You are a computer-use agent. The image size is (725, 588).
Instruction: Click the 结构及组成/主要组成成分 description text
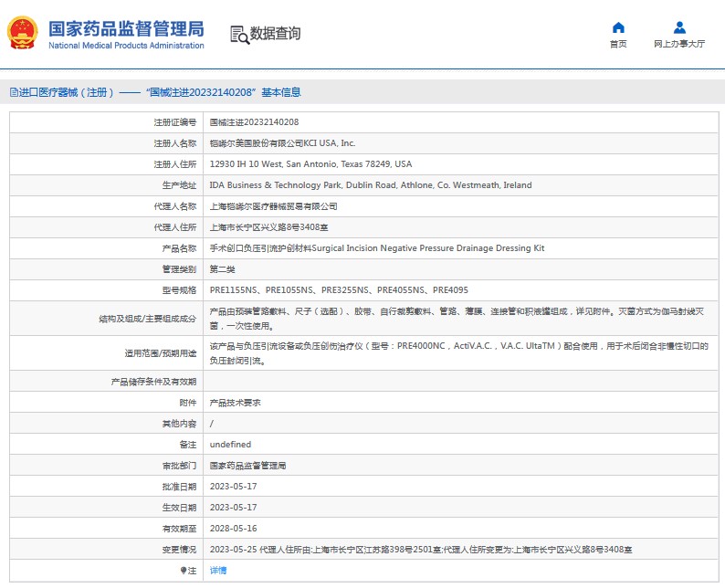click(457, 319)
